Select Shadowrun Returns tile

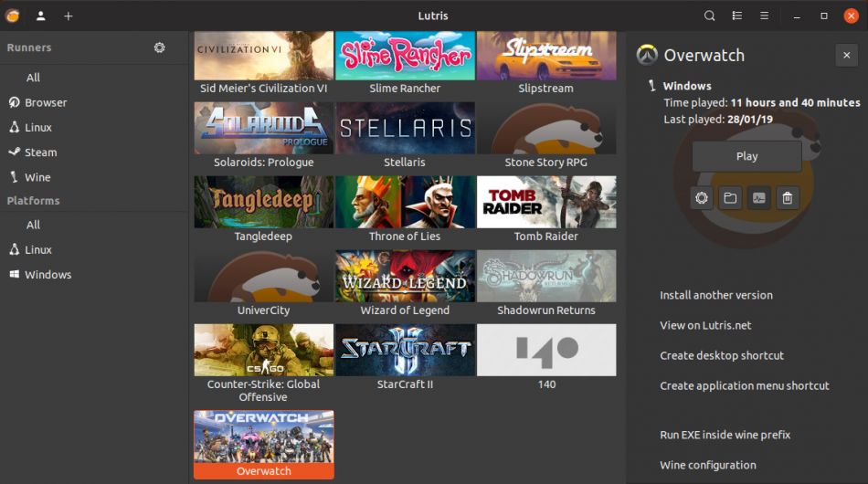point(546,284)
